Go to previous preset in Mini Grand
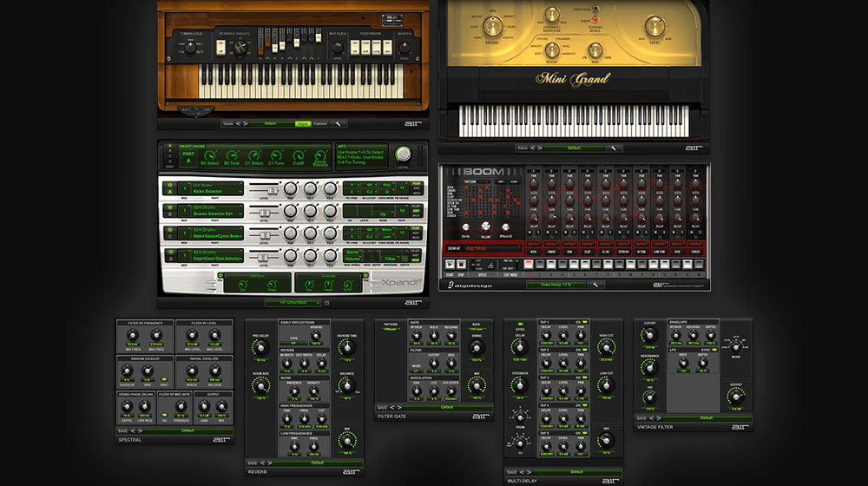The width and height of the screenshot is (868, 486). (533, 148)
